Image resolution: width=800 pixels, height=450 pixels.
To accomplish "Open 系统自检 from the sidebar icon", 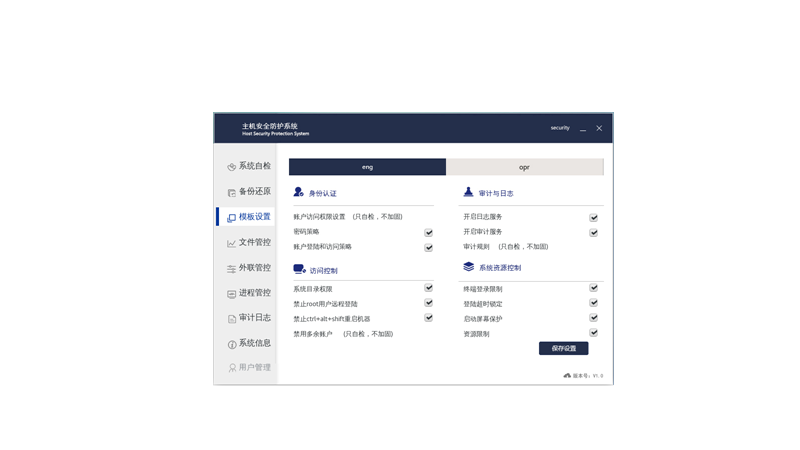I will 231,167.
